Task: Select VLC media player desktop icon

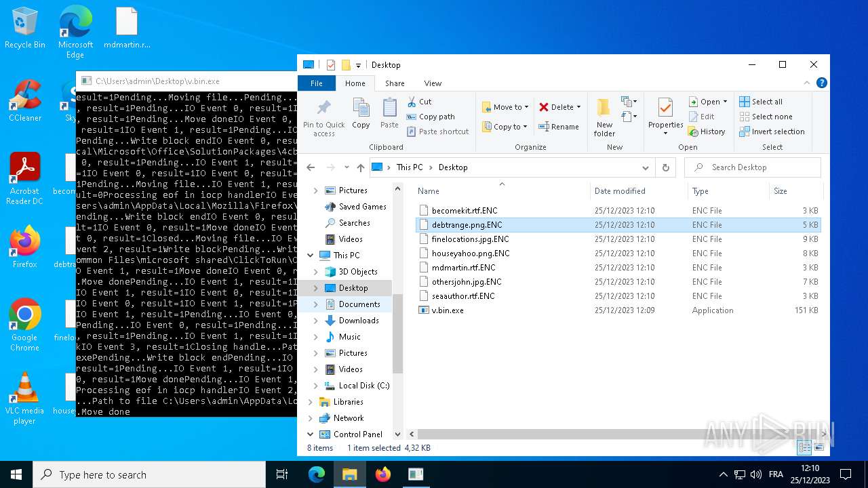Action: click(25, 399)
